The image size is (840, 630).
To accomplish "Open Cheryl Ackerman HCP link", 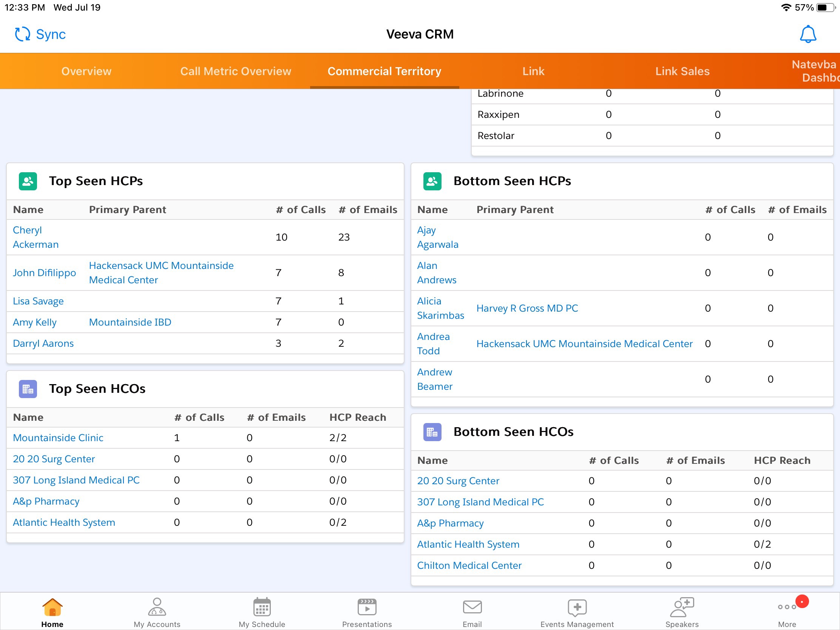I will click(36, 237).
